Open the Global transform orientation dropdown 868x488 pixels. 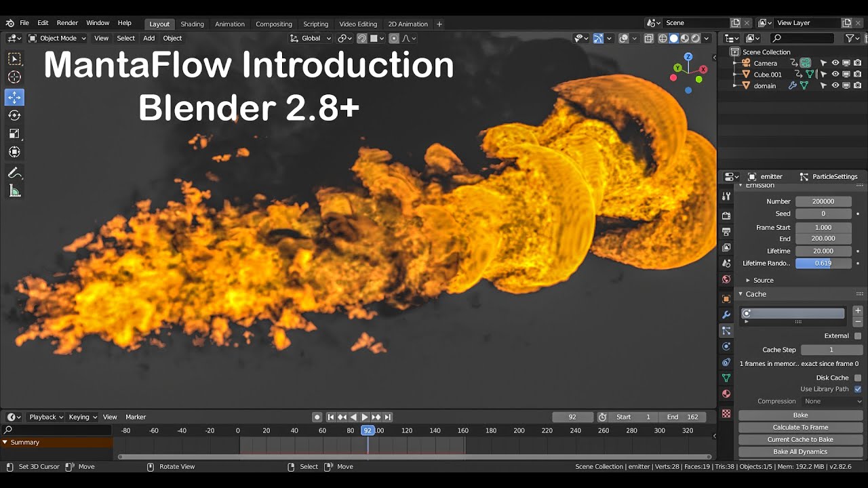pos(310,39)
